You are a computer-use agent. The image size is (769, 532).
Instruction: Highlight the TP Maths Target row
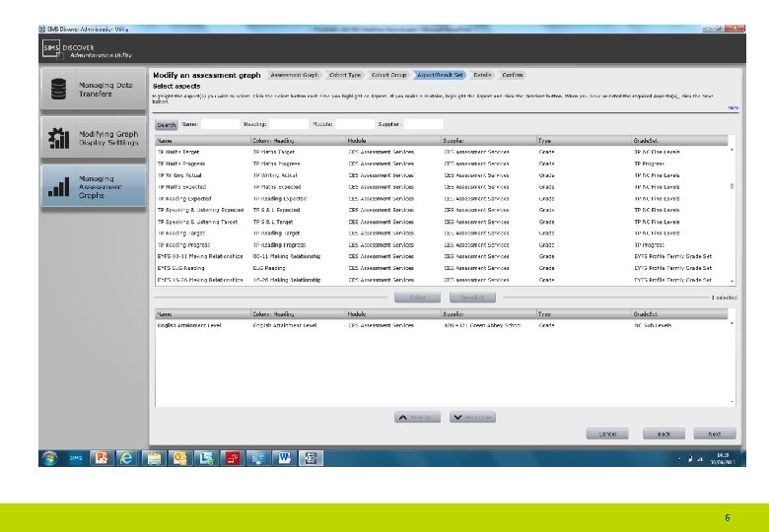[442, 152]
